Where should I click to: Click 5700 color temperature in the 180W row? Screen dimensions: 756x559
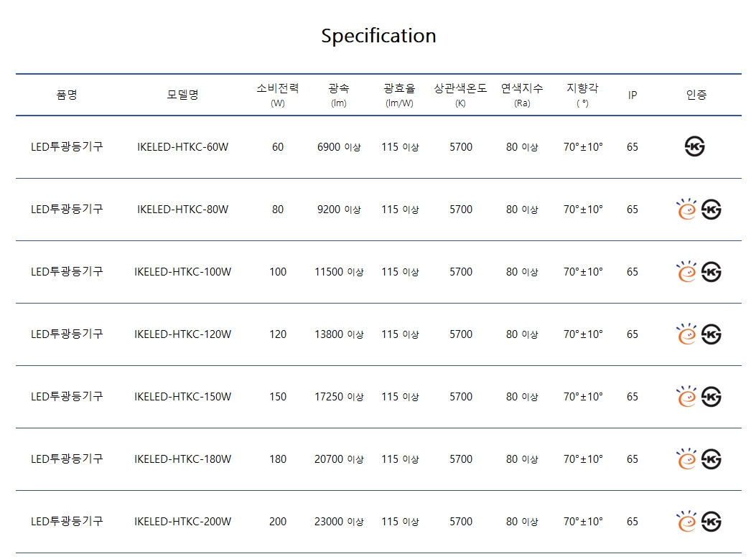(461, 459)
